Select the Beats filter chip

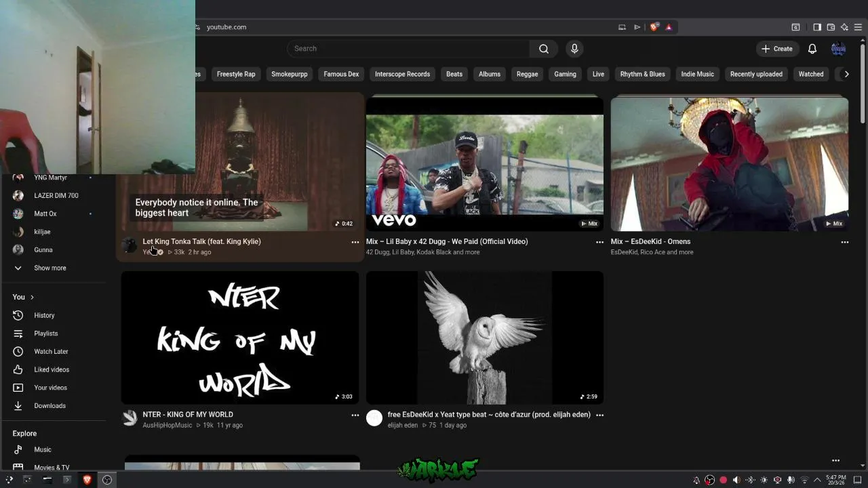pyautogui.click(x=454, y=74)
